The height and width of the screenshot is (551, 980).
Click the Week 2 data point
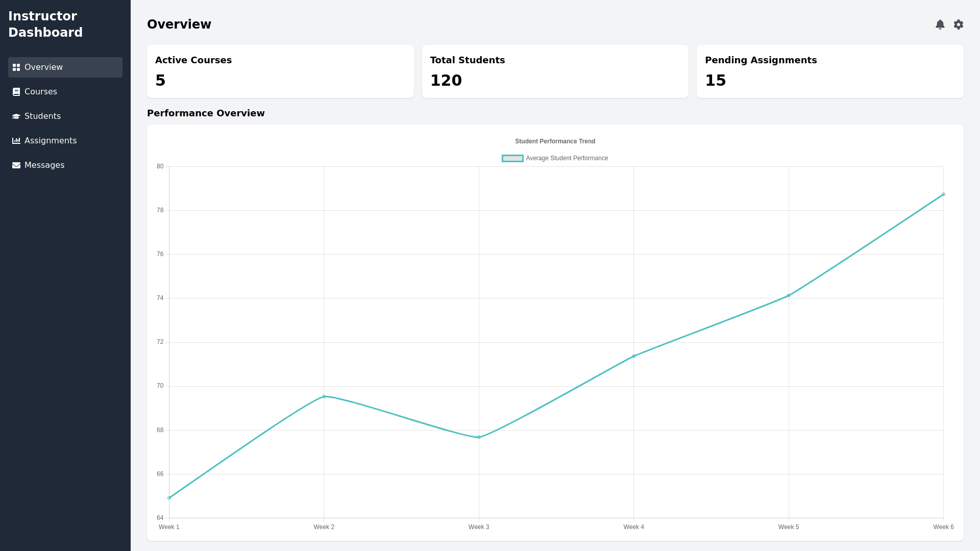coord(324,396)
